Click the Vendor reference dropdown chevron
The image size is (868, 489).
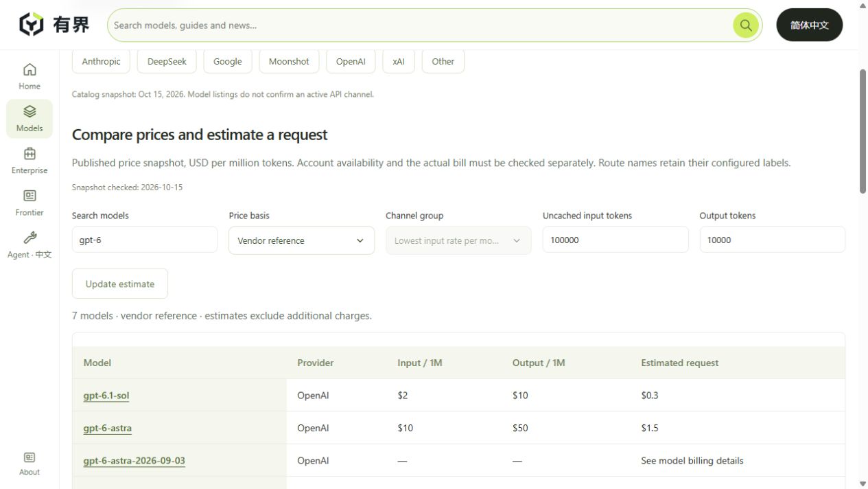(360, 241)
